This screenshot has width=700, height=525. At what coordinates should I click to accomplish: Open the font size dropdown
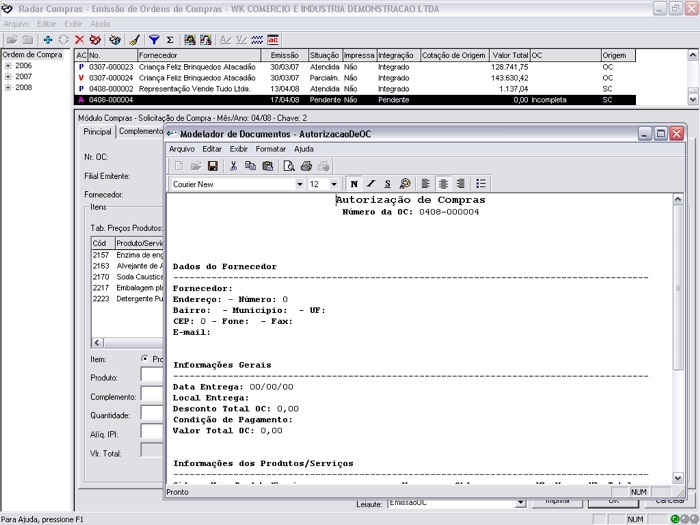pyautogui.click(x=334, y=185)
